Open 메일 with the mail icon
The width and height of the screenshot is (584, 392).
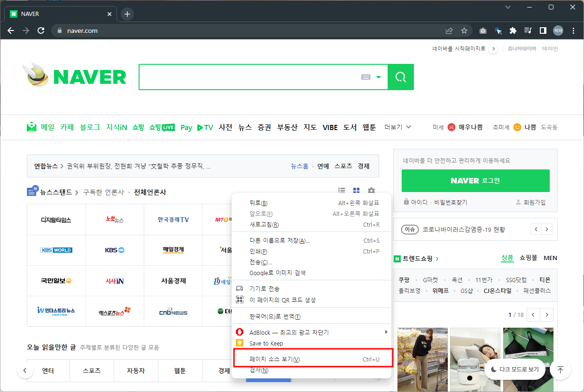point(31,126)
